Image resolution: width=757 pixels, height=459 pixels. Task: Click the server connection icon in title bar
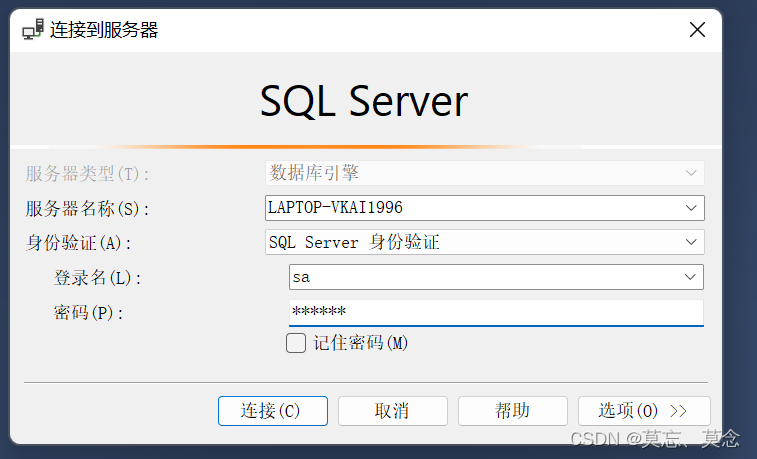tap(33, 29)
